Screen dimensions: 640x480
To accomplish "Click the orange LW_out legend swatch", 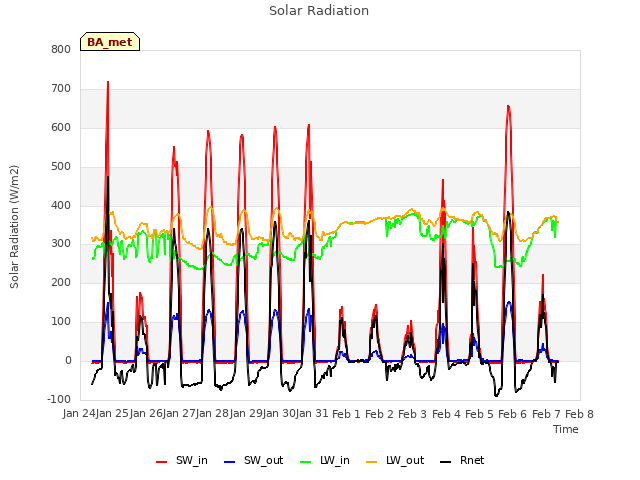I will click(x=372, y=462).
